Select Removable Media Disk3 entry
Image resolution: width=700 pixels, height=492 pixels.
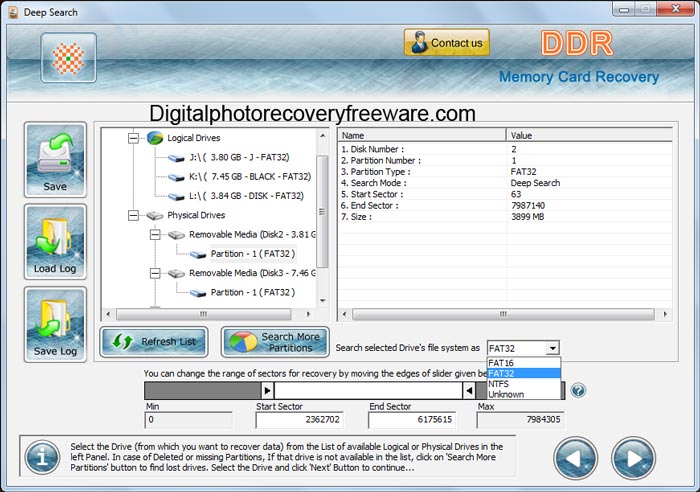[252, 273]
